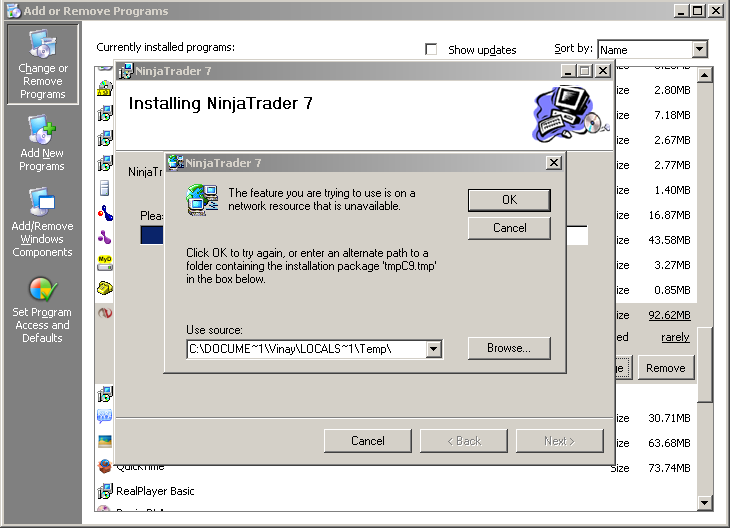Viewport: 730px width, 529px height.
Task: Select the red NinjaTrader program list icon
Action: click(105, 313)
